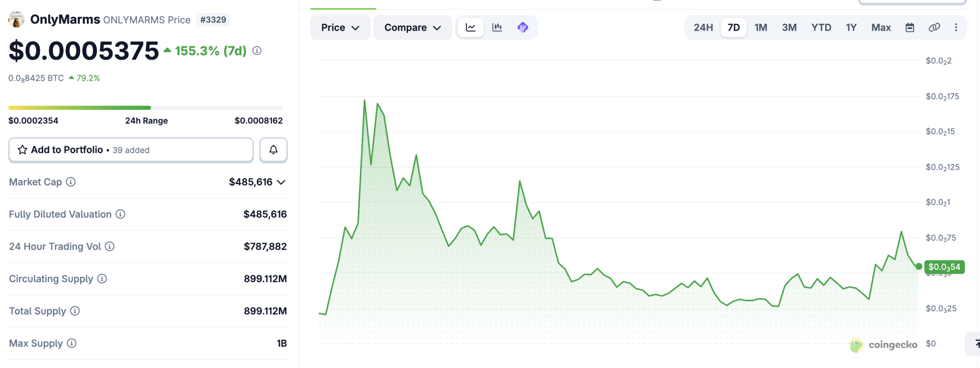
Task: Click the 155.3% (7d) change text
Action: [x=211, y=51]
